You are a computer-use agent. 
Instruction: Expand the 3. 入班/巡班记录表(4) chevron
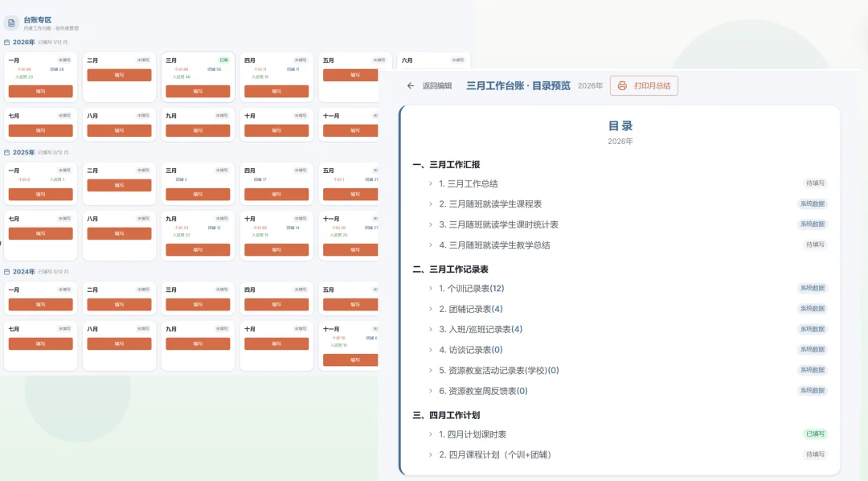click(x=431, y=329)
